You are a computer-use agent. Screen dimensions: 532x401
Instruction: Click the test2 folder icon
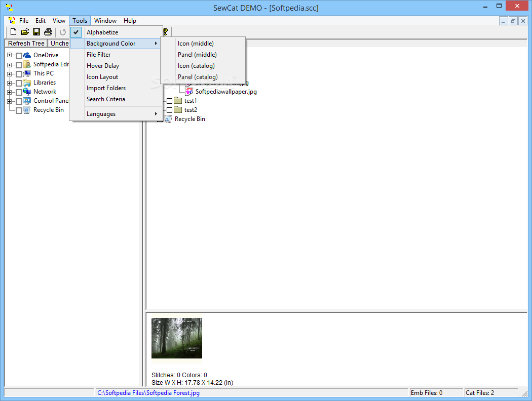click(x=178, y=109)
